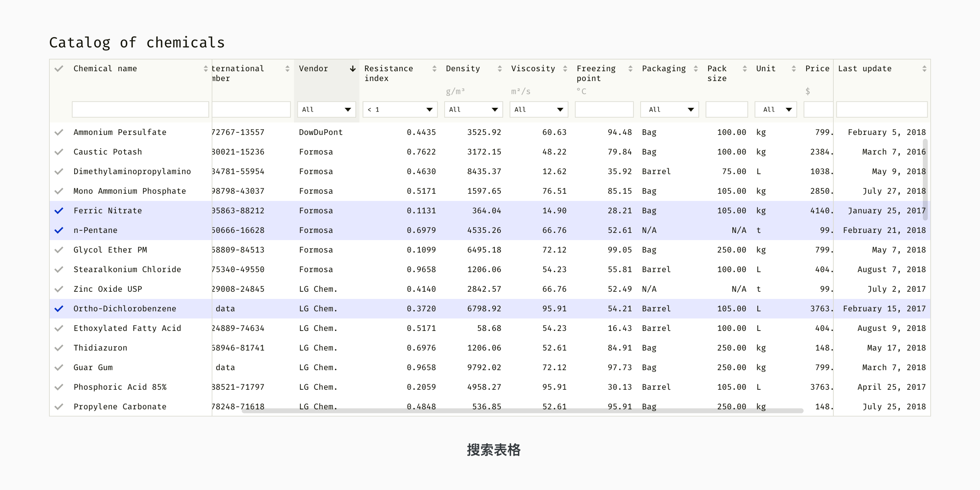This screenshot has width=980, height=490.
Task: Sort by Resistance index column arrows
Action: tap(435, 69)
